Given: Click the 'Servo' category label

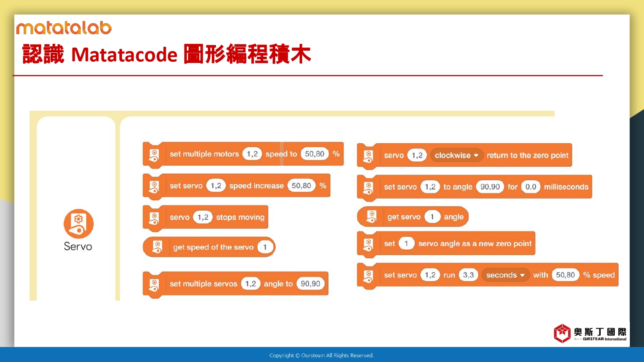Looking at the screenshot, I should point(78,247).
